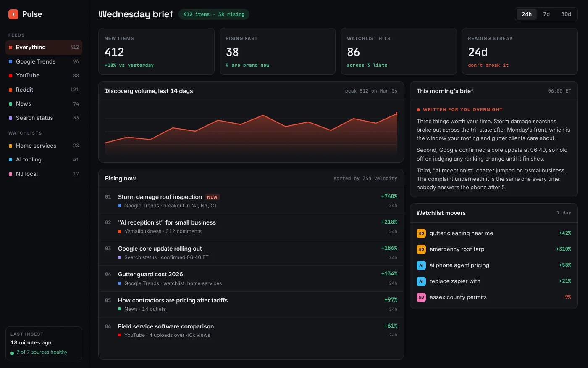588x368 pixels.
Task: Open the Reading Streak stat card
Action: [x=520, y=51]
